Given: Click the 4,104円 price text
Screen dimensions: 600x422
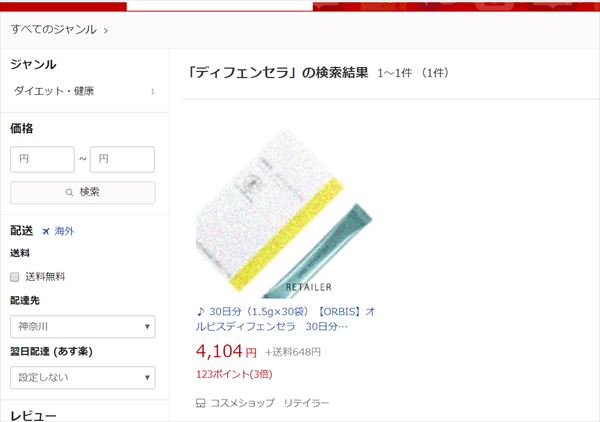Looking at the screenshot, I should tap(226, 351).
